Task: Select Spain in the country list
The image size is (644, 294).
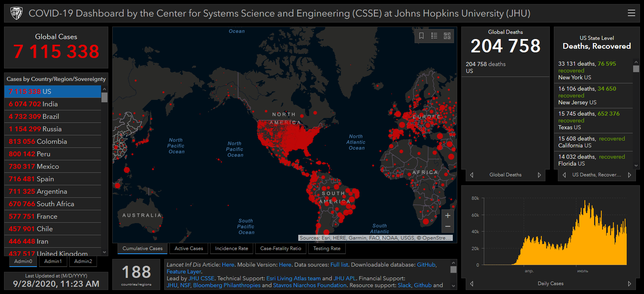Action: click(x=53, y=179)
